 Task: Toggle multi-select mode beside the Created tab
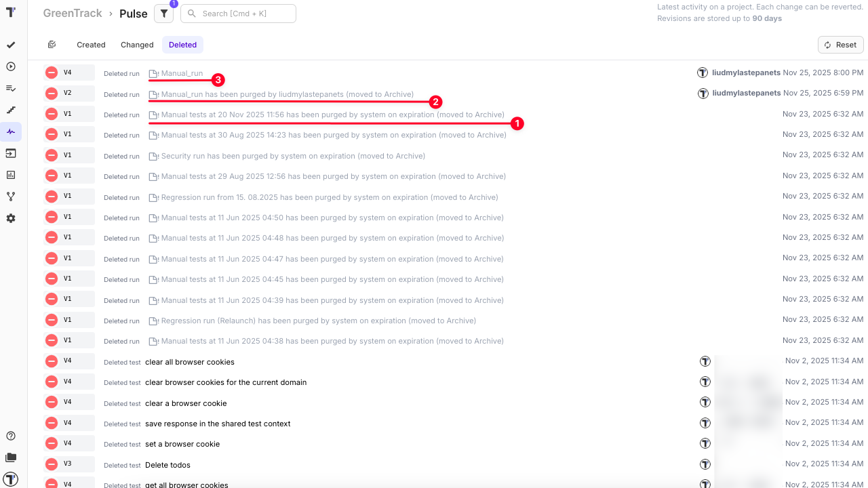tap(52, 45)
